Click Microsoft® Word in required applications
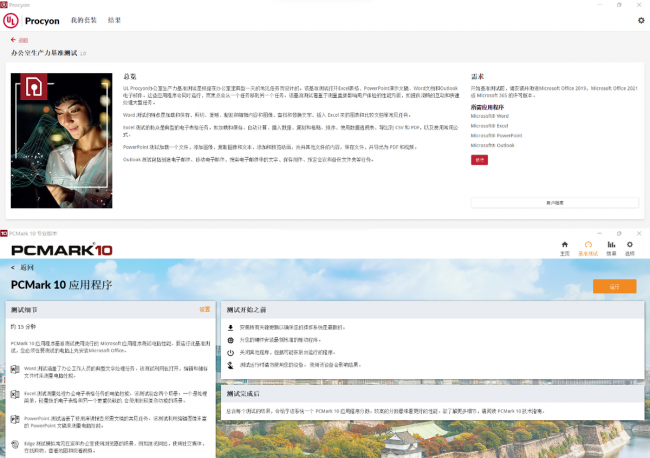This screenshot has height=458, width=650. (490, 116)
